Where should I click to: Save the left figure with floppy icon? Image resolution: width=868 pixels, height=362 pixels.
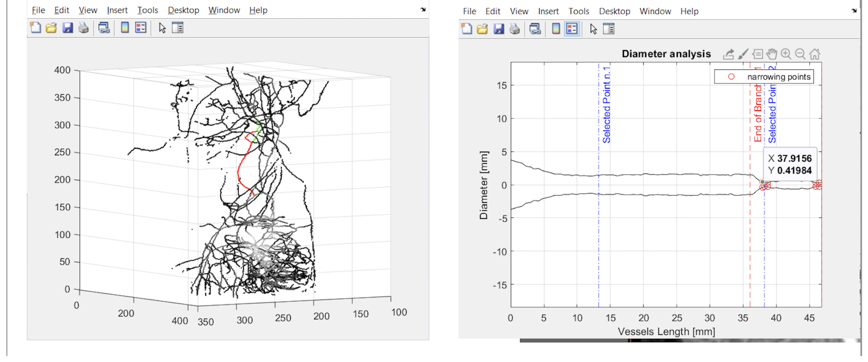point(67,28)
